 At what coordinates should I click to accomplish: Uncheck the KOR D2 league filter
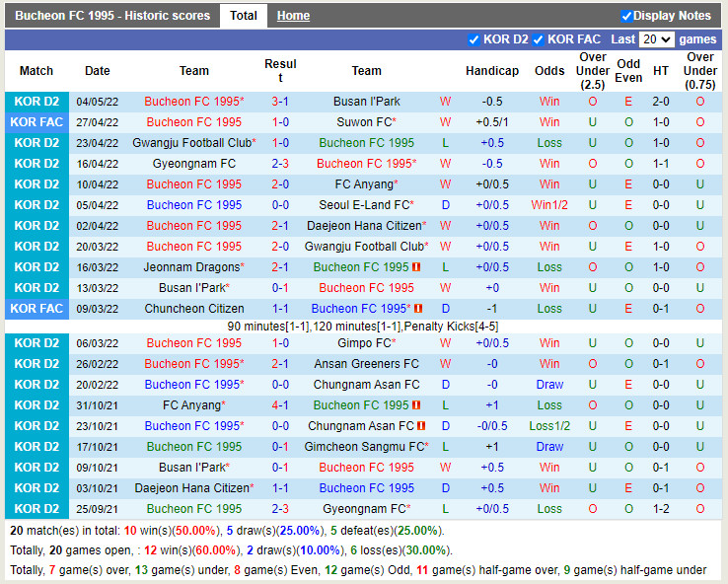[x=473, y=39]
